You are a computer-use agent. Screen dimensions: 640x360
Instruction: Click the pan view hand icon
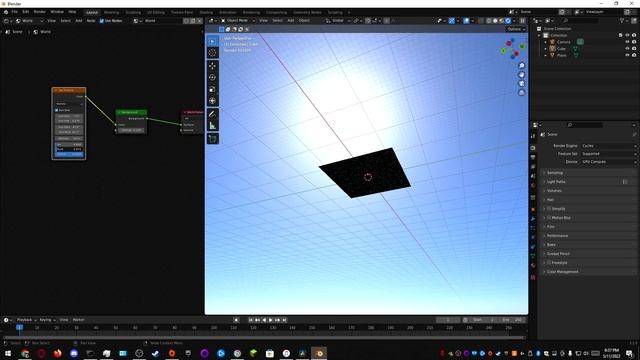coord(521,75)
